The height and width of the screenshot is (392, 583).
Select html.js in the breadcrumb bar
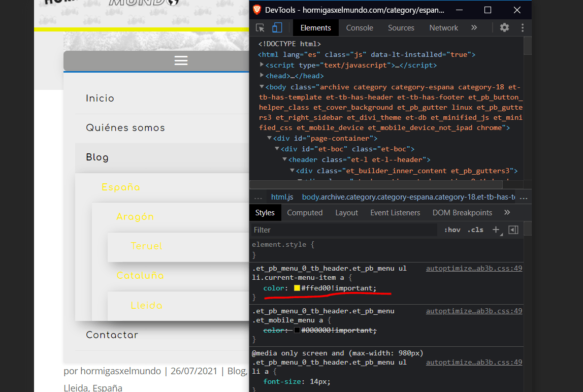[x=282, y=197]
